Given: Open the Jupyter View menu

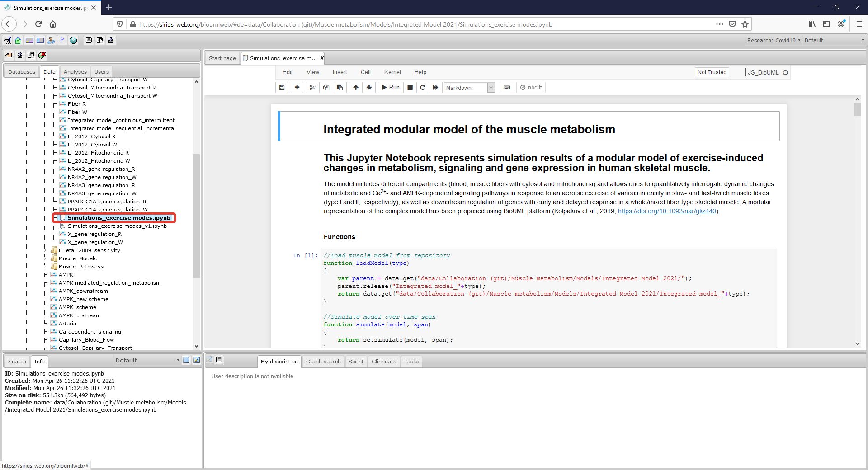Looking at the screenshot, I should (x=313, y=72).
